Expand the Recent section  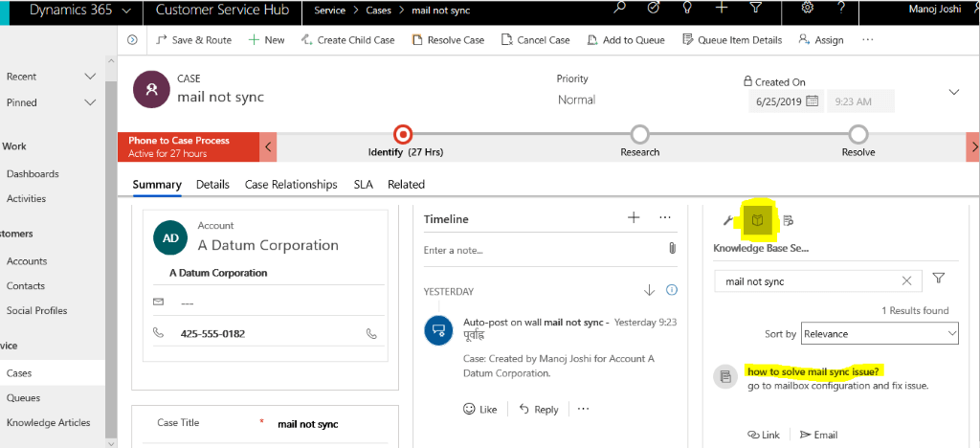coord(90,77)
